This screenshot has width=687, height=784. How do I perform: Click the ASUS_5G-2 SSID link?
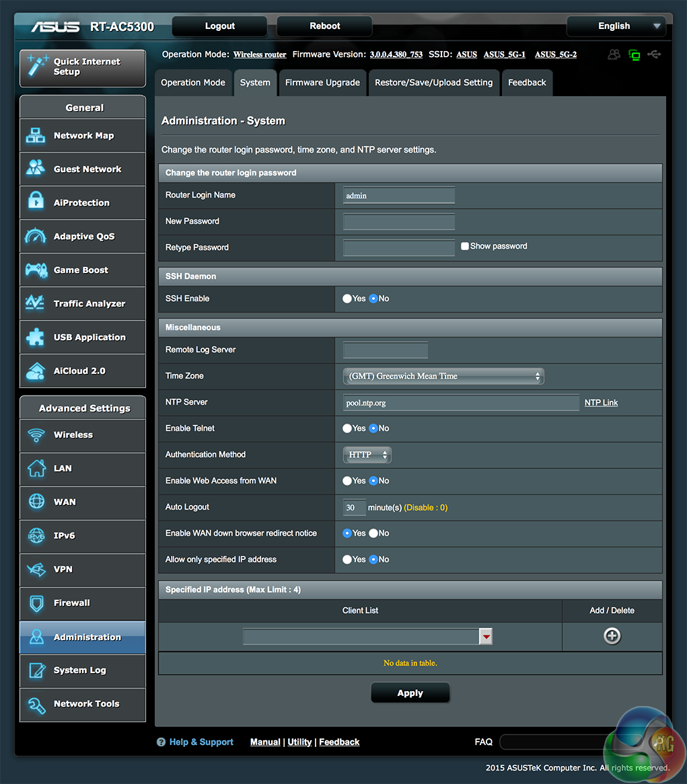click(555, 54)
